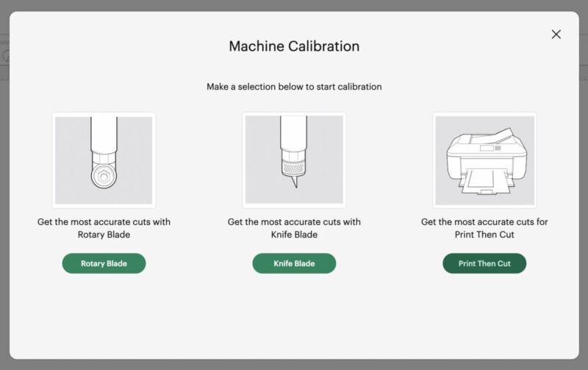
Task: Click 'Make a selection below to start calibration'
Action: point(294,87)
